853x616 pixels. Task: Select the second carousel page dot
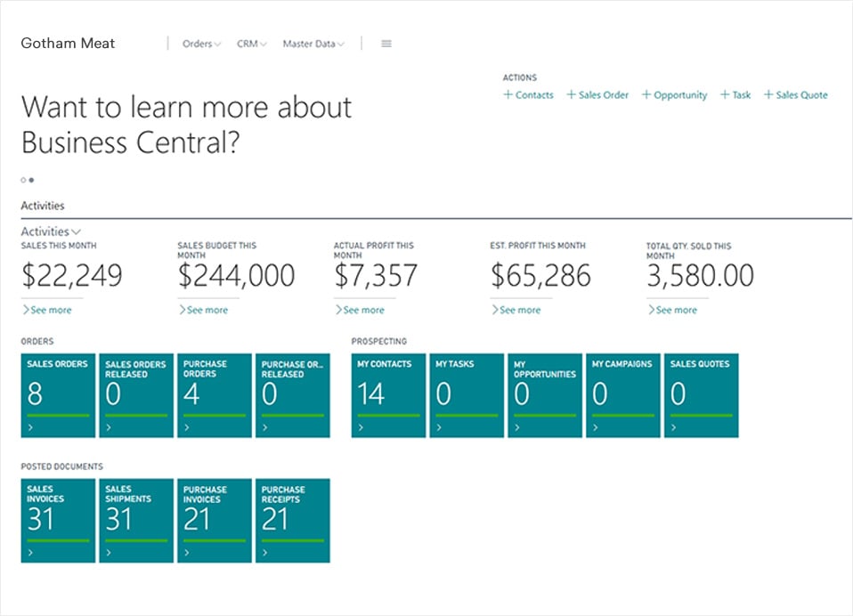coord(32,180)
